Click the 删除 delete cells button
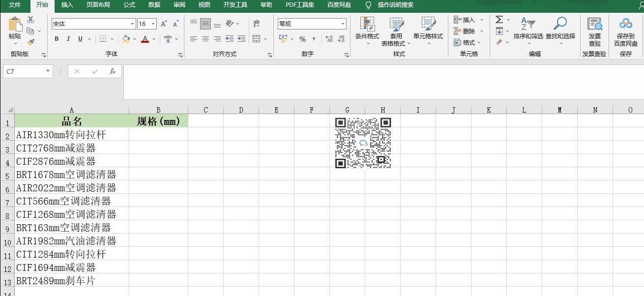This screenshot has height=296, width=644. [x=468, y=31]
